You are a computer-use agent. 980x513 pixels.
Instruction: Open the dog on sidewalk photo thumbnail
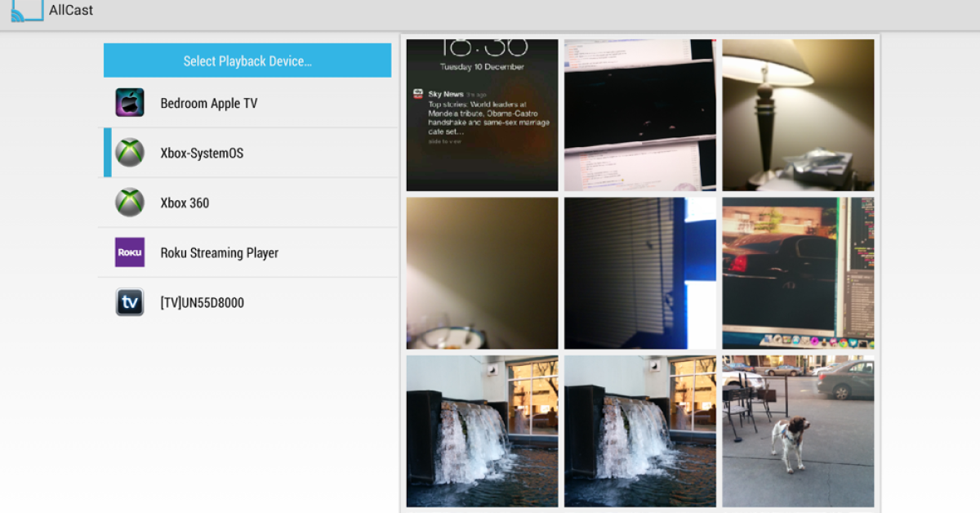tap(798, 430)
